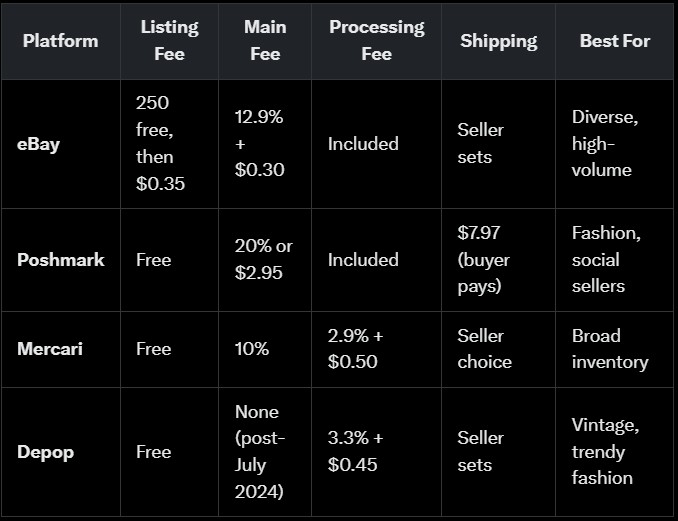Viewport: 678px width, 521px height.
Task: Click the Fashion, social sellers cell
Action: click(x=605, y=260)
